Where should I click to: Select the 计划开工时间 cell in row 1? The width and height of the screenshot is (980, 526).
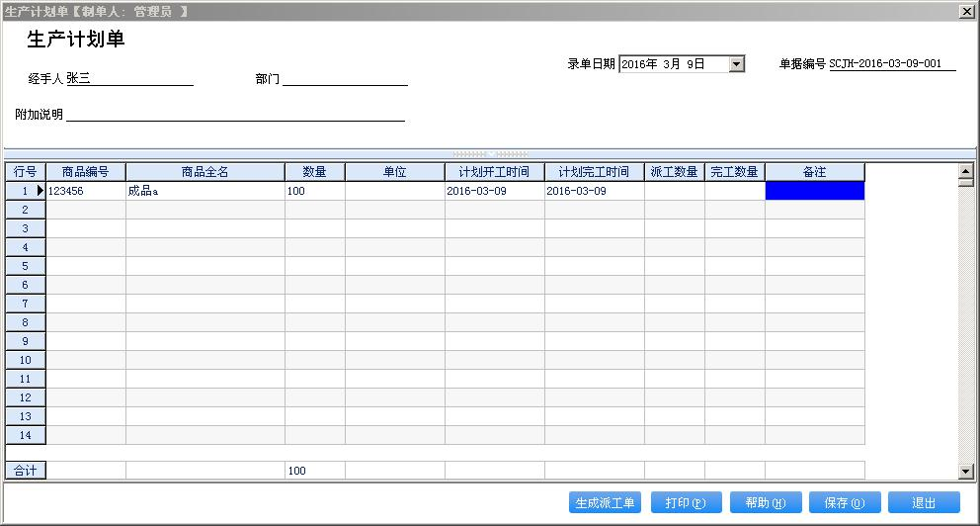[494, 191]
